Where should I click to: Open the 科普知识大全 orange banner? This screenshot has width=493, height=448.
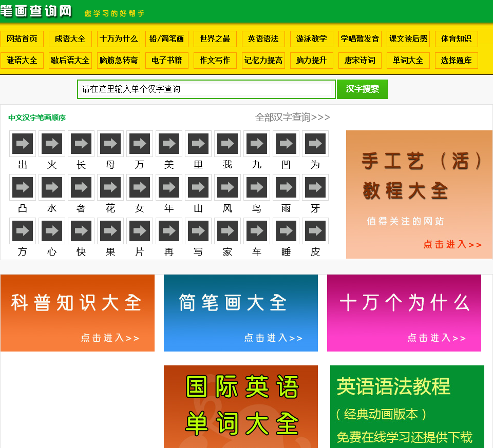(x=78, y=313)
